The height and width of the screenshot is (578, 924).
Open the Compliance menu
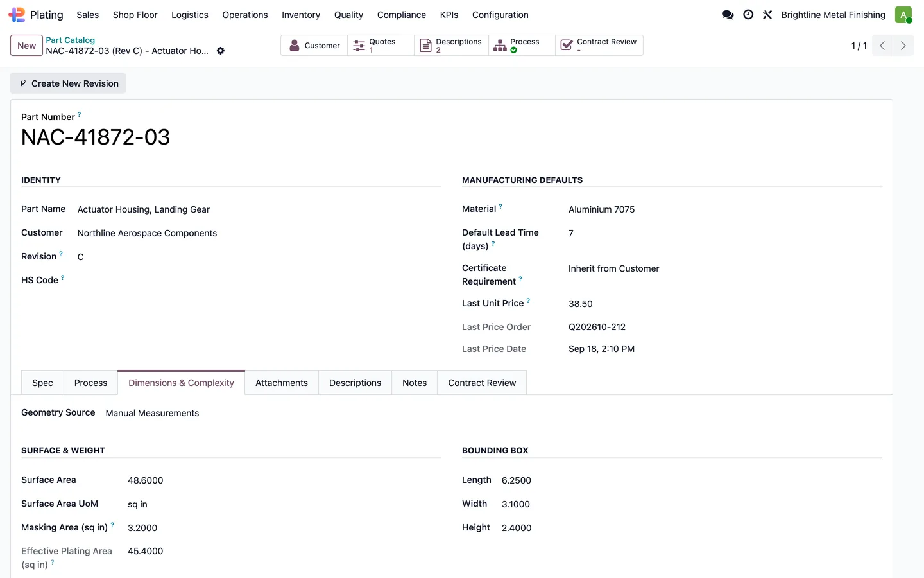pos(402,15)
